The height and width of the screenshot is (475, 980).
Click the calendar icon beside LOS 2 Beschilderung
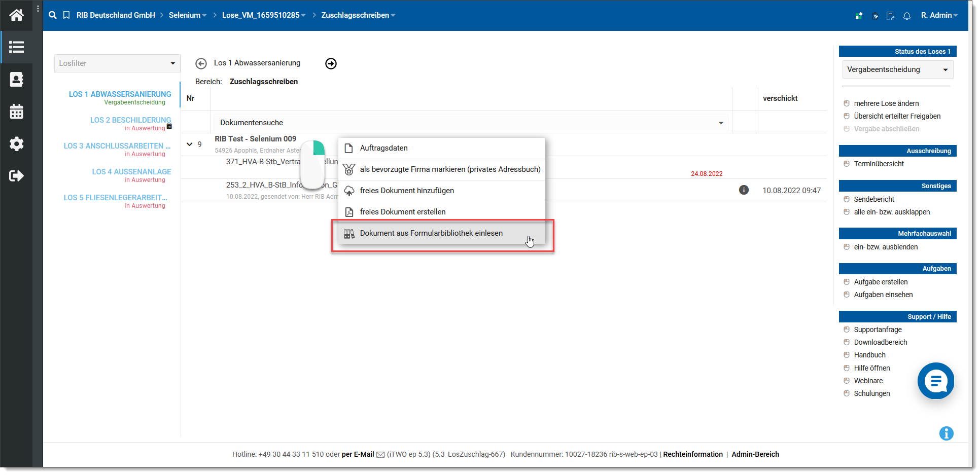[169, 126]
